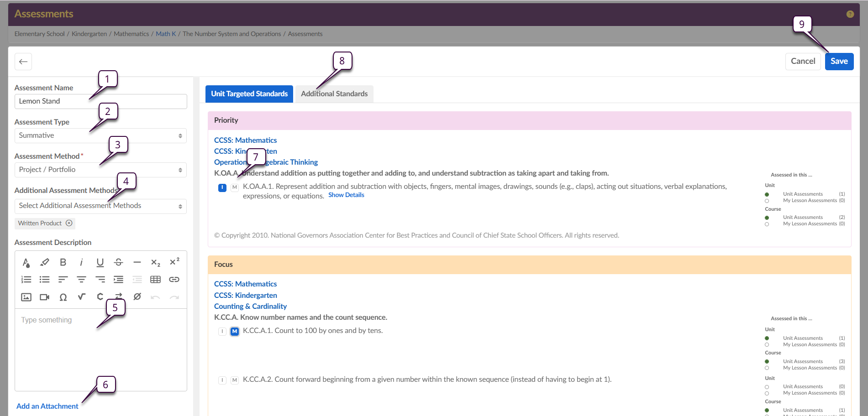Click the insert video icon
The image size is (868, 416).
45,297
